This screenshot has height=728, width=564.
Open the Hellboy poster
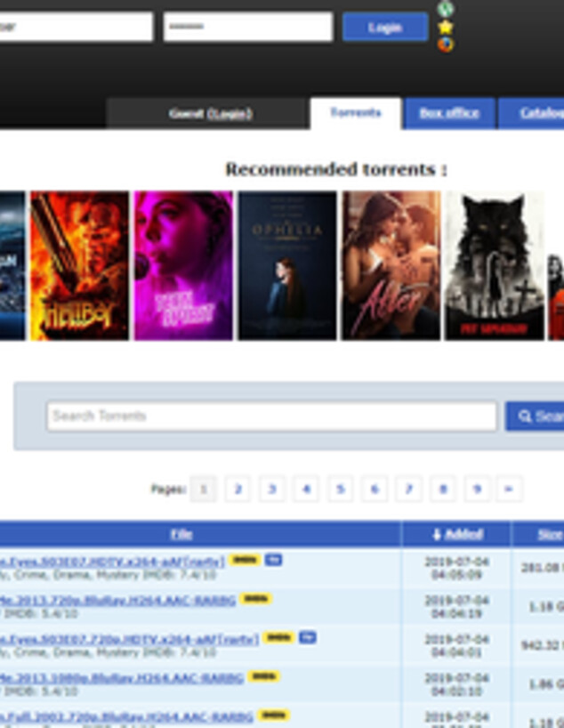click(80, 265)
